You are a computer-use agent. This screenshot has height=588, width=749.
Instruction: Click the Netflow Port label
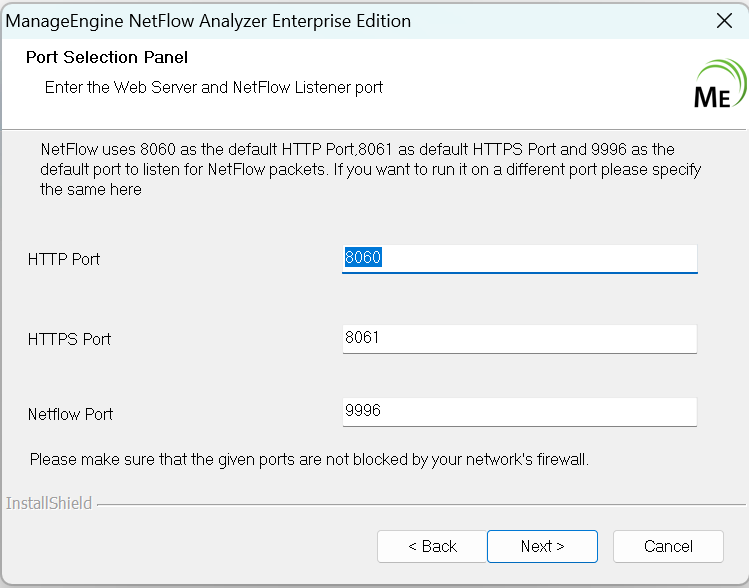(70, 414)
